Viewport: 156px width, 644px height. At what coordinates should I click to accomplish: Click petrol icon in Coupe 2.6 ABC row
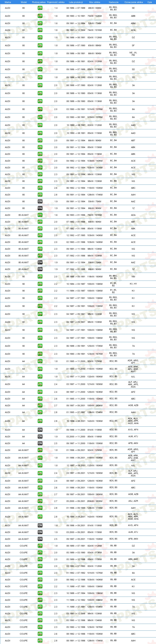pyautogui.click(x=40, y=633)
